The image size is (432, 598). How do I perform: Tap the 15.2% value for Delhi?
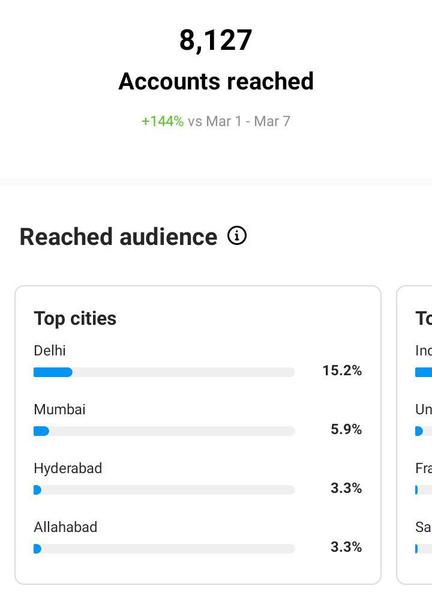pos(342,370)
